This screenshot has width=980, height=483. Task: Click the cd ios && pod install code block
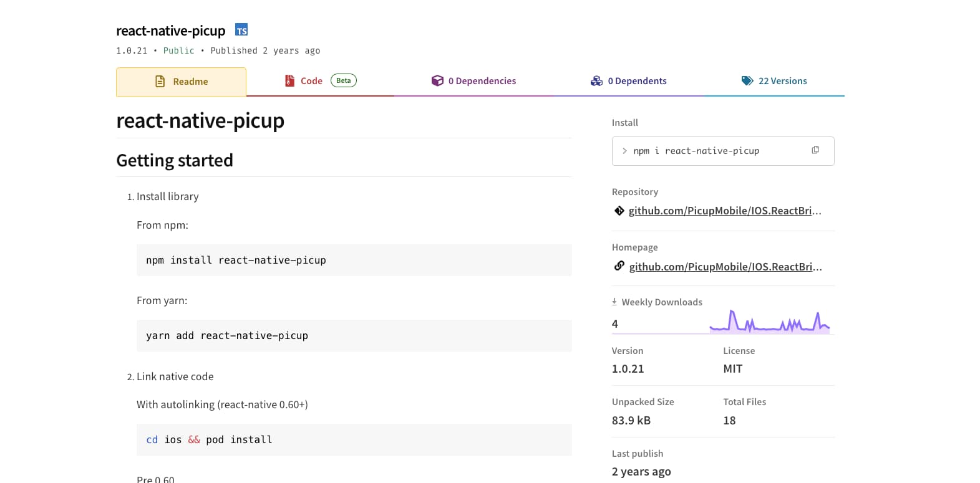pos(354,439)
